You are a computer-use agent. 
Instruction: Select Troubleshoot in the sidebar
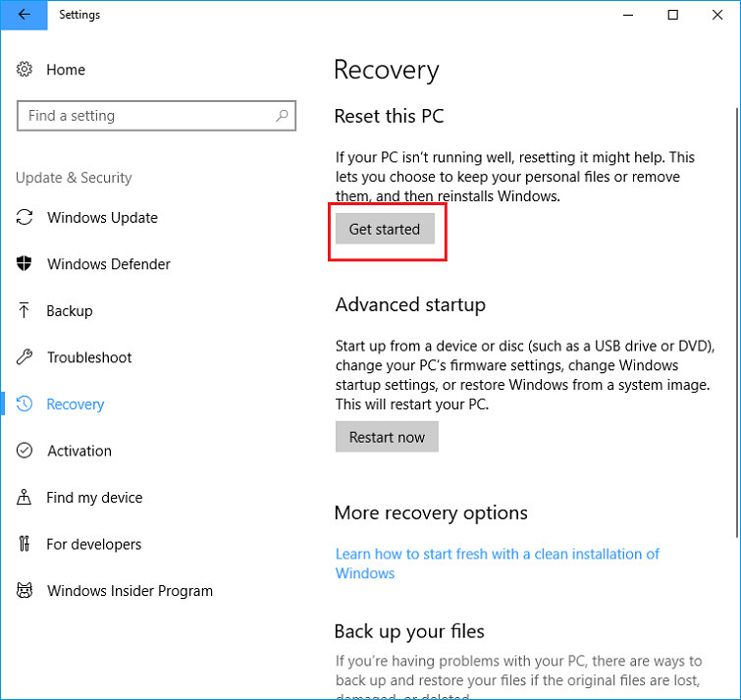(89, 357)
